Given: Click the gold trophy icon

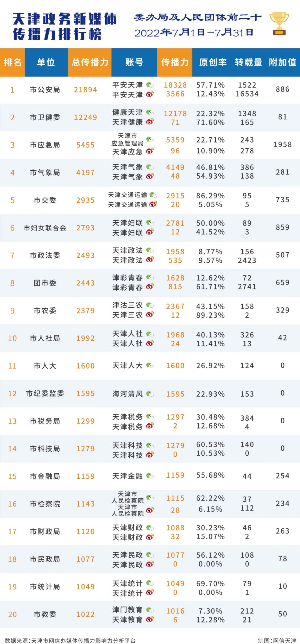Looking at the screenshot, I should click(x=279, y=23).
